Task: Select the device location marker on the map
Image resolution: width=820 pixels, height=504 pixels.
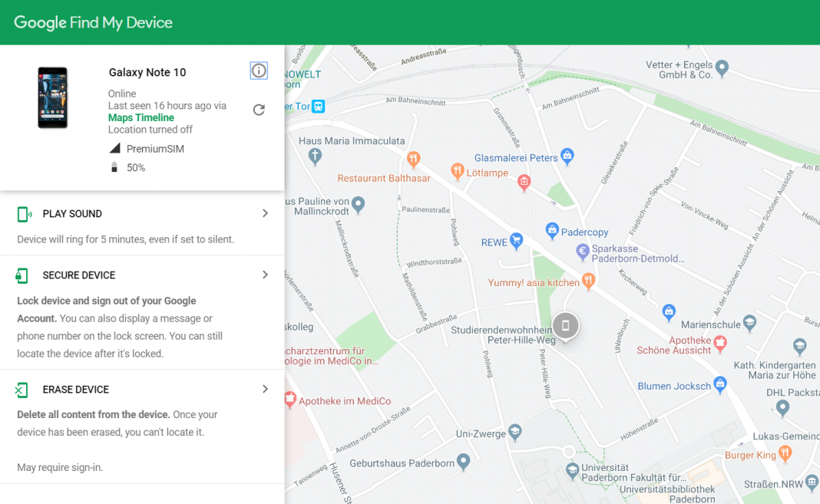Action: tap(566, 325)
